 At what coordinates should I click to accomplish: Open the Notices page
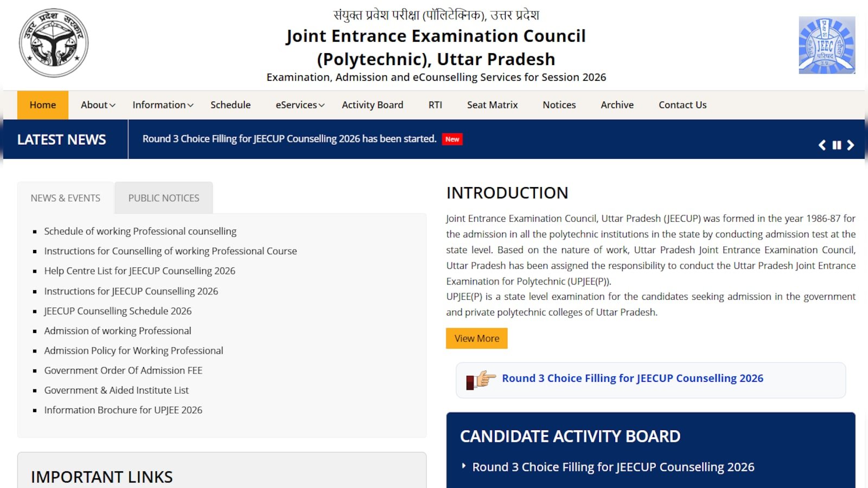coord(559,105)
